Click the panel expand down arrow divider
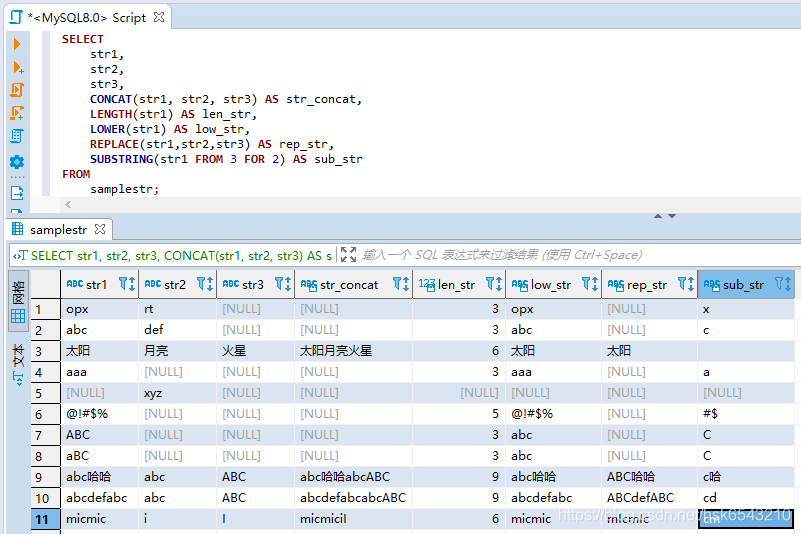The image size is (801, 534). (x=672, y=216)
